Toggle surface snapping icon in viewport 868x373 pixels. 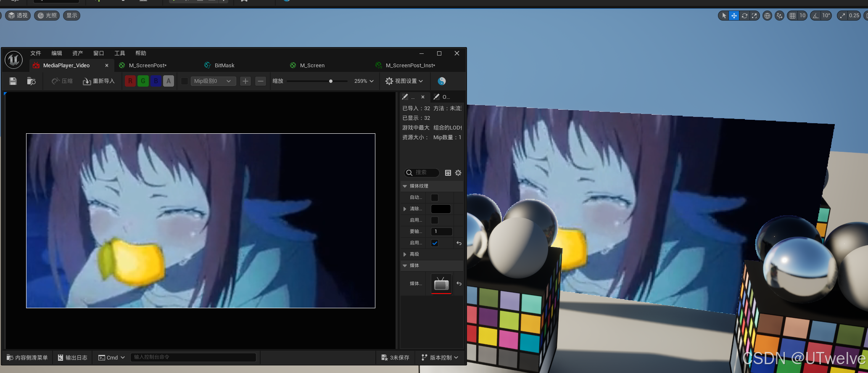[x=780, y=16]
